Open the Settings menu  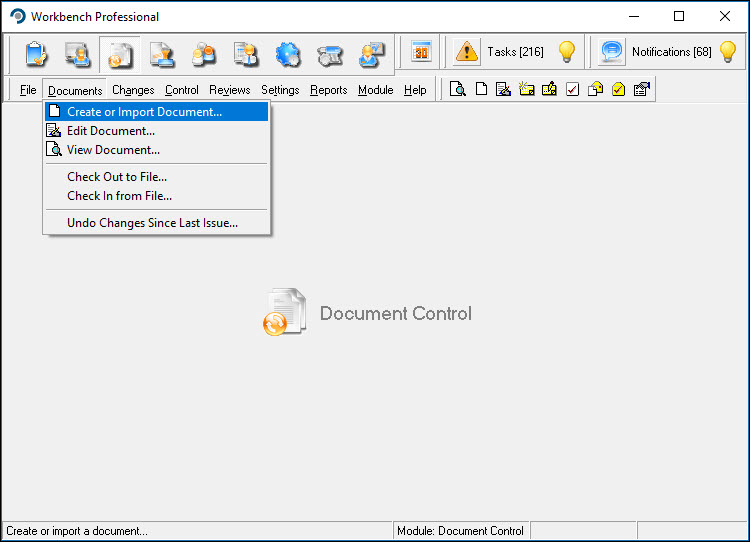pos(280,90)
